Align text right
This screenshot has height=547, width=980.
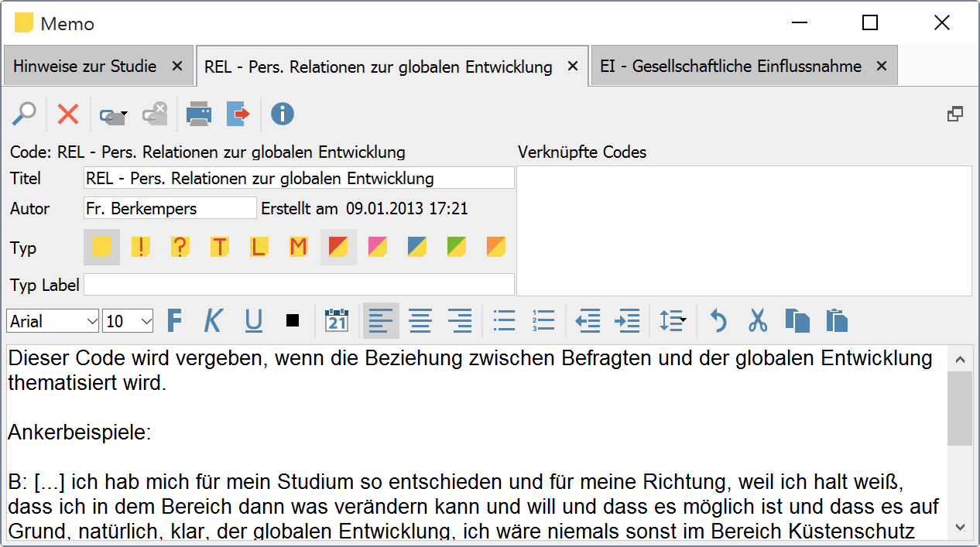tap(460, 320)
